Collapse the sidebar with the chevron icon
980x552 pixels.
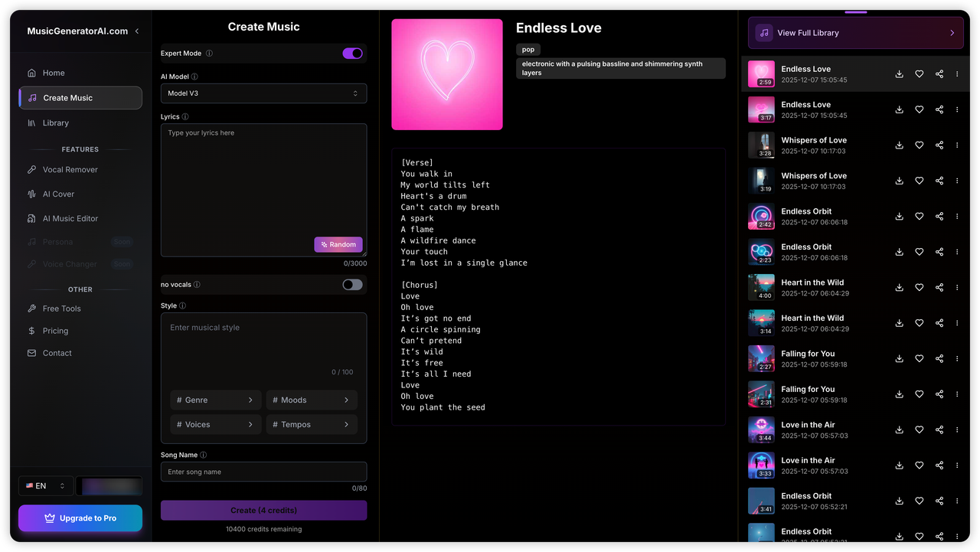137,31
